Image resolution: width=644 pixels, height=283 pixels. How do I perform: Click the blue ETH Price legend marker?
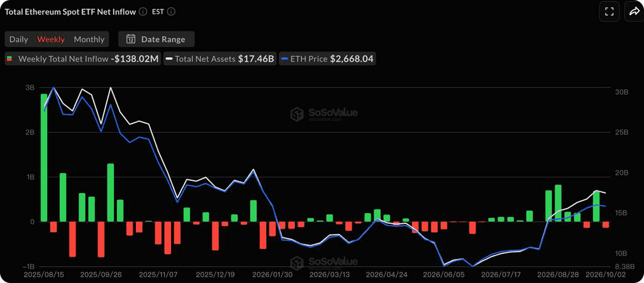point(284,59)
